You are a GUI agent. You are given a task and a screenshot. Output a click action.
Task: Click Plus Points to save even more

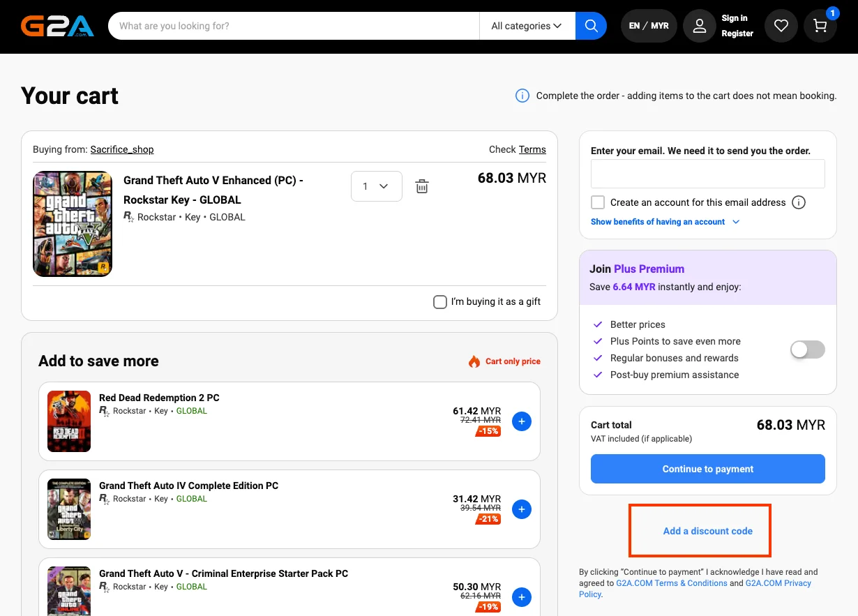(675, 341)
